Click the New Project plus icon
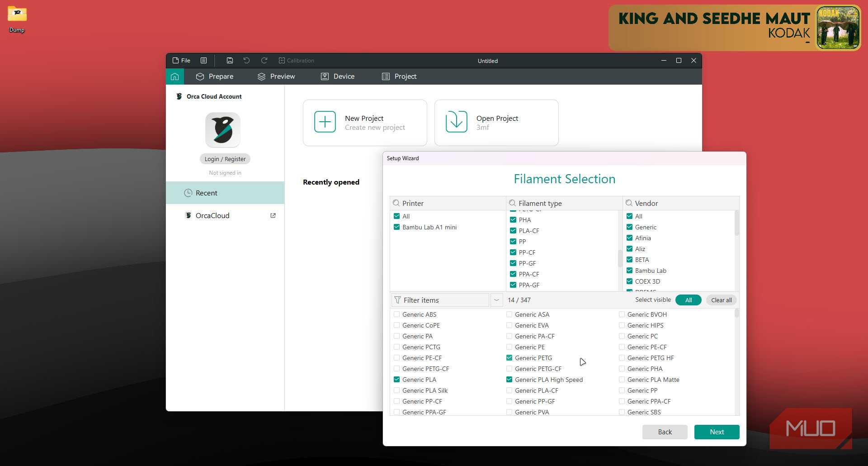The width and height of the screenshot is (868, 466). (325, 122)
